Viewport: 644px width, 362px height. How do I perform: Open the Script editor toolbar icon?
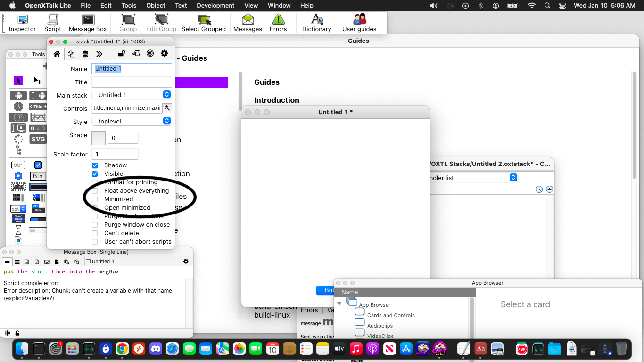(x=53, y=23)
